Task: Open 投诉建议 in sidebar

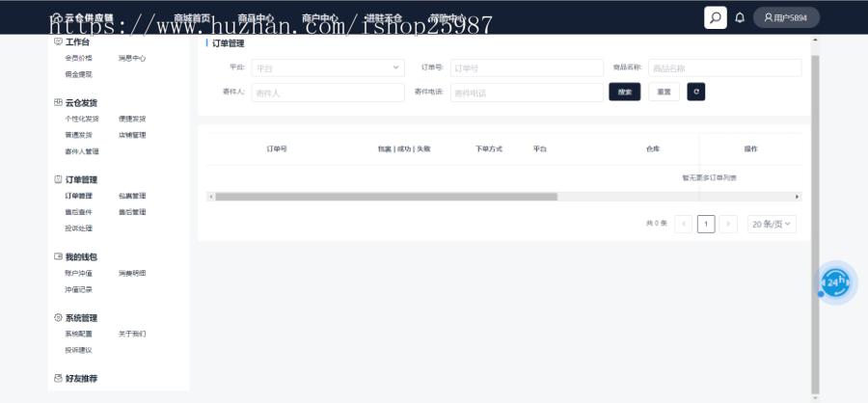Action: tap(79, 350)
